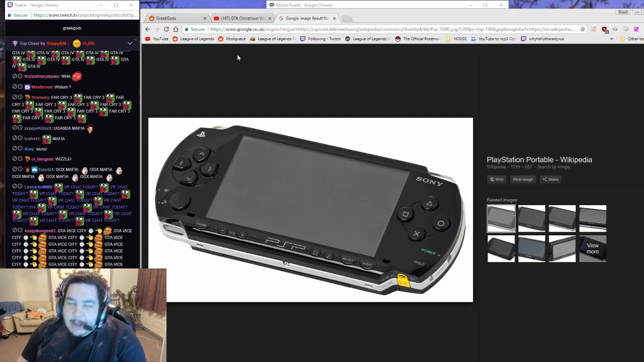Click the View more related images tile
The height and width of the screenshot is (362, 644).
[593, 248]
